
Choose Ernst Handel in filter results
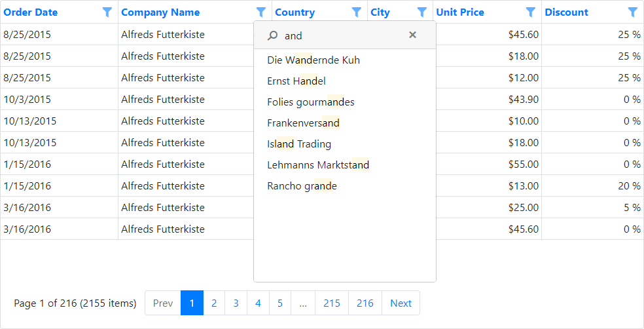pyautogui.click(x=296, y=81)
